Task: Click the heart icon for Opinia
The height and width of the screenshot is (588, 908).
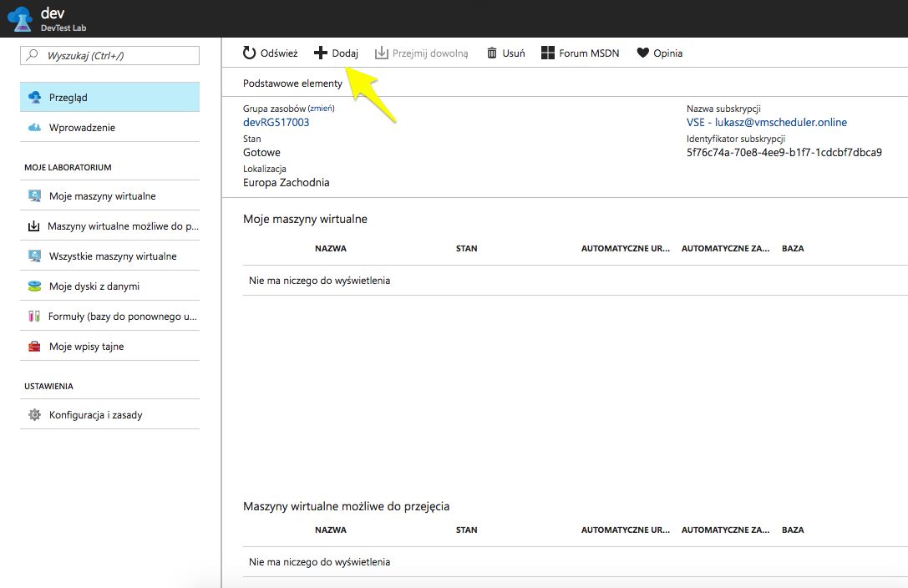Action: click(x=642, y=53)
